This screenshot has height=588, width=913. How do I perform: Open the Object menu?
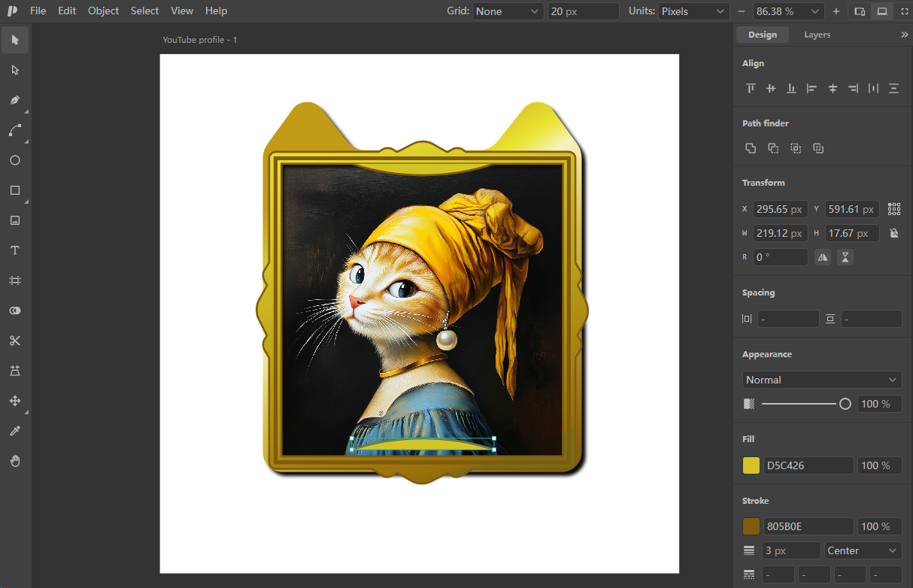tap(103, 11)
